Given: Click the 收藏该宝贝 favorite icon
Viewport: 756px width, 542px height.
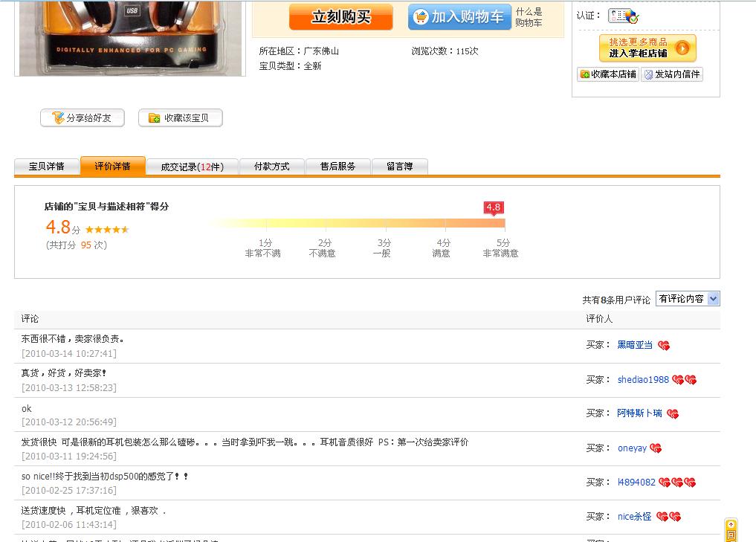Looking at the screenshot, I should [x=154, y=117].
